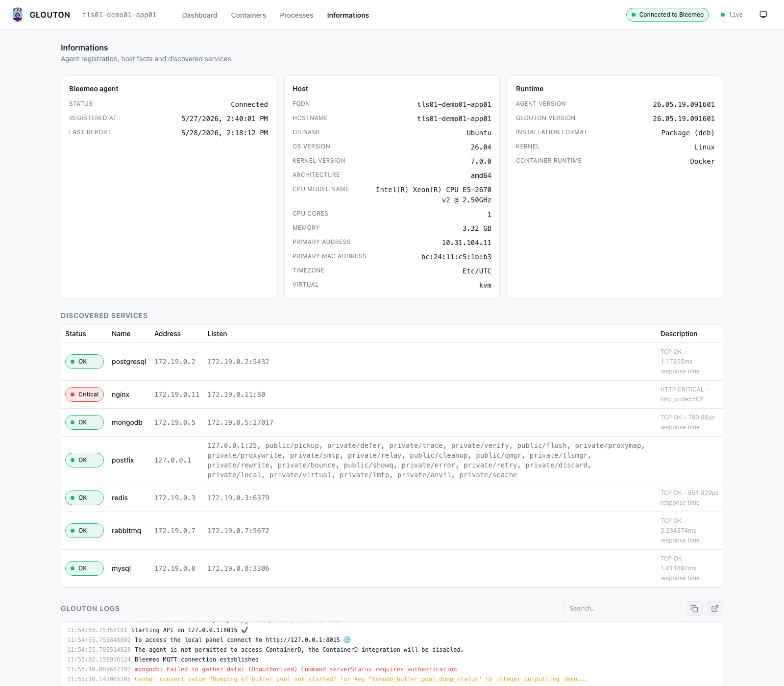Copy Glouton logs with the copy icon
This screenshot has width=784, height=686.
pos(694,609)
